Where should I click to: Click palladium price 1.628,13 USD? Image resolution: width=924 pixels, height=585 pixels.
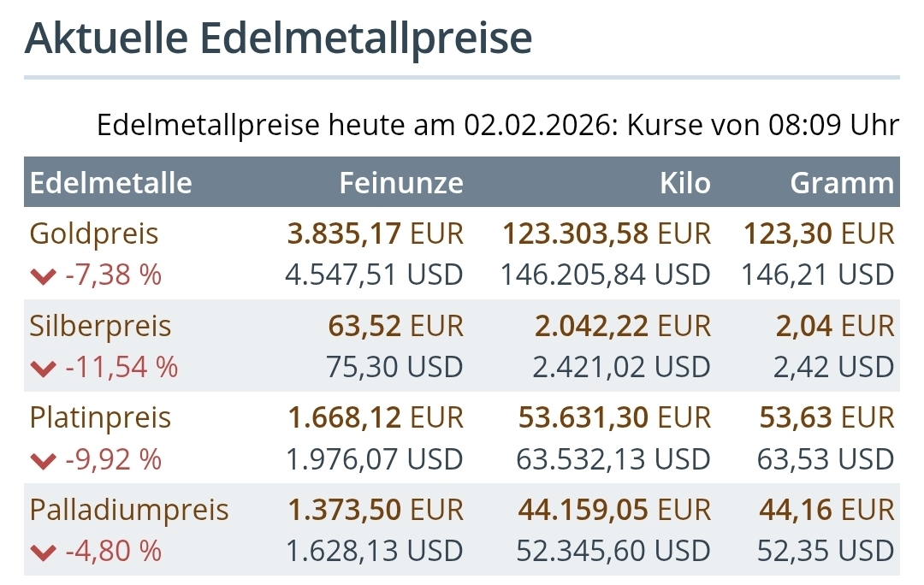375,552
